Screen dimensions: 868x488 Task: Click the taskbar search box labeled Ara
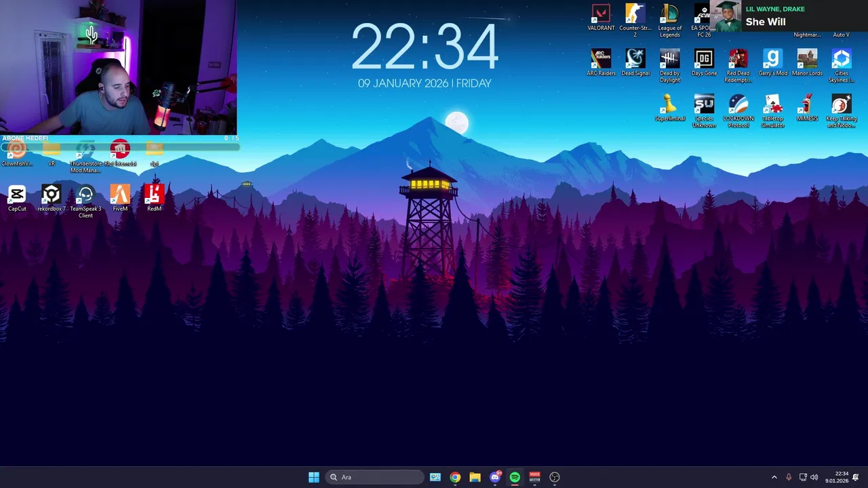click(x=374, y=477)
